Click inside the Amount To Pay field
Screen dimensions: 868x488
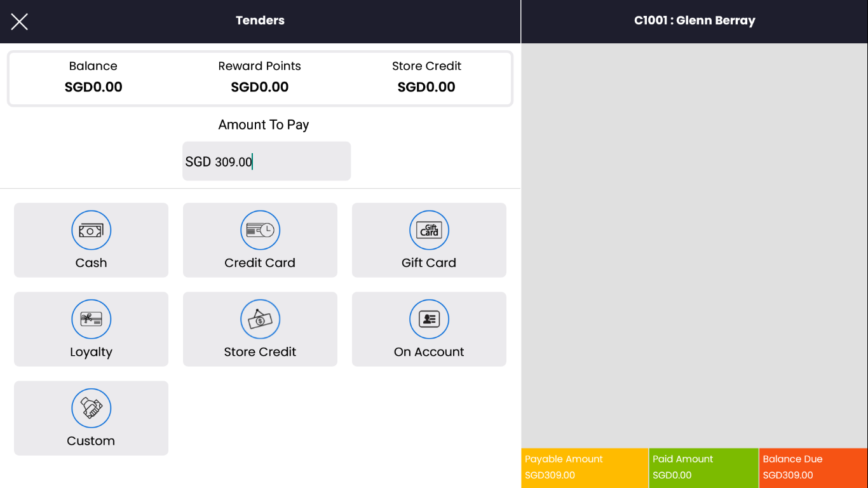[x=266, y=161]
